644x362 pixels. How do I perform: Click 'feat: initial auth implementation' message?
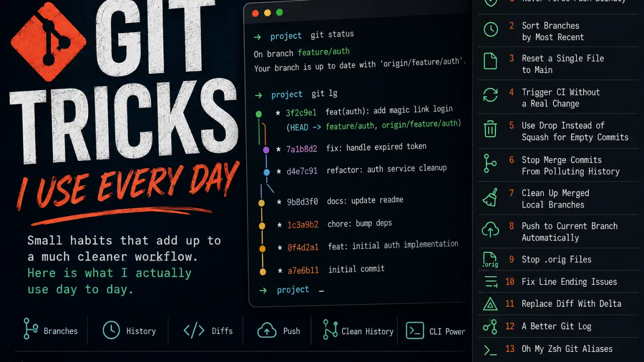pos(393,245)
